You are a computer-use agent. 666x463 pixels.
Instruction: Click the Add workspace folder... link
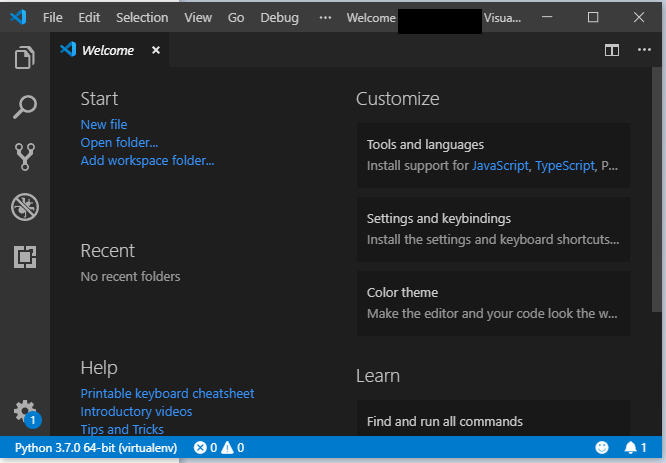coord(147,161)
